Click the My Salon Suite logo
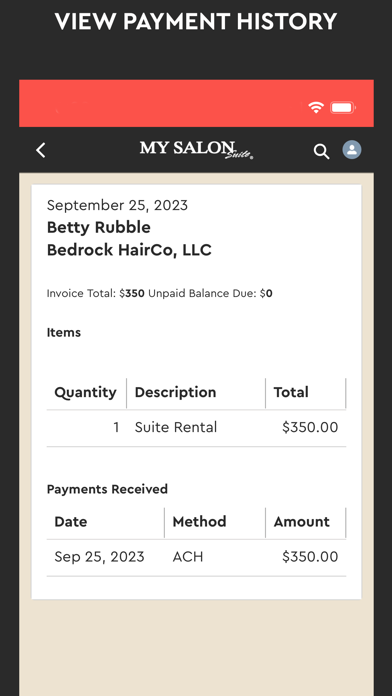The height and width of the screenshot is (696, 392). click(x=197, y=150)
